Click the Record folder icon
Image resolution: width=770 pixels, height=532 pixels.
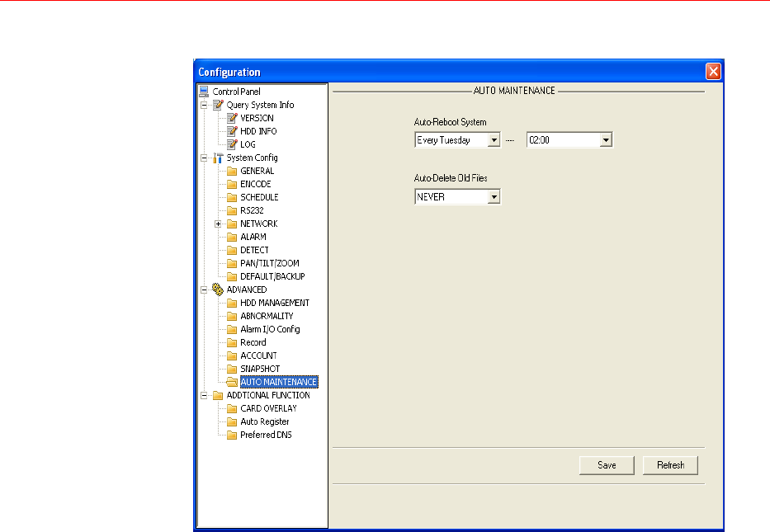232,342
